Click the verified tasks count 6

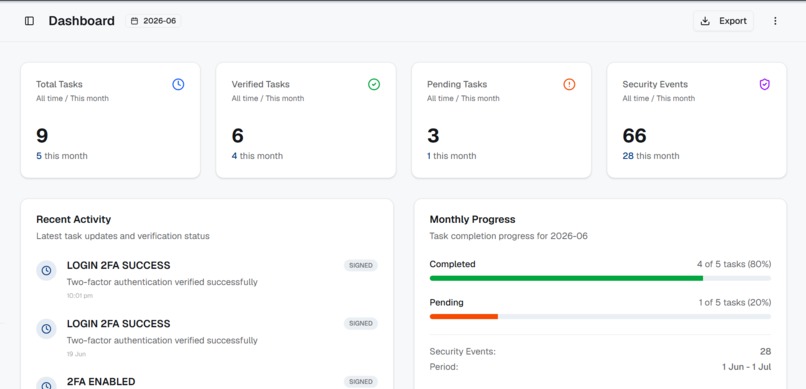click(237, 136)
